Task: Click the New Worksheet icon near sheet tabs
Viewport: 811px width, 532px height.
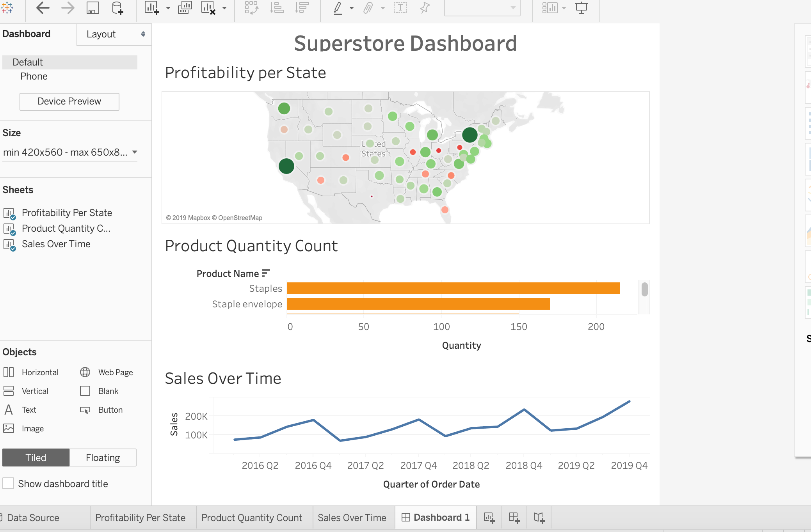Action: 489,518
